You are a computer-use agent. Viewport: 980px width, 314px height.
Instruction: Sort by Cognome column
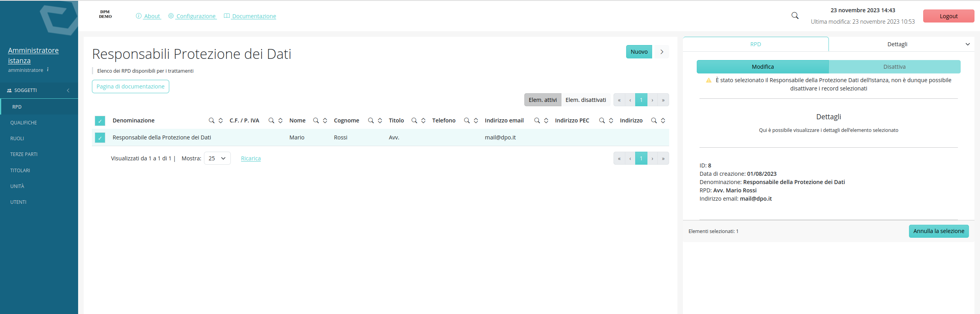pos(380,120)
